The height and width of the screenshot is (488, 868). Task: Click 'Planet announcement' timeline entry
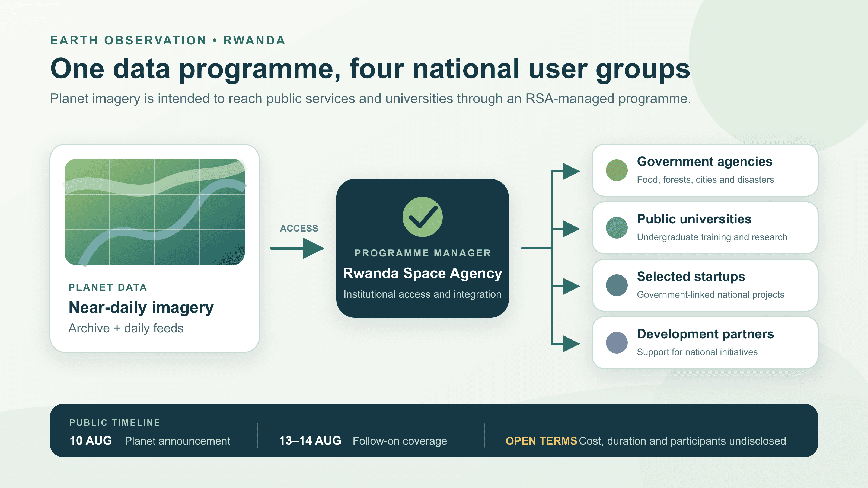click(178, 441)
